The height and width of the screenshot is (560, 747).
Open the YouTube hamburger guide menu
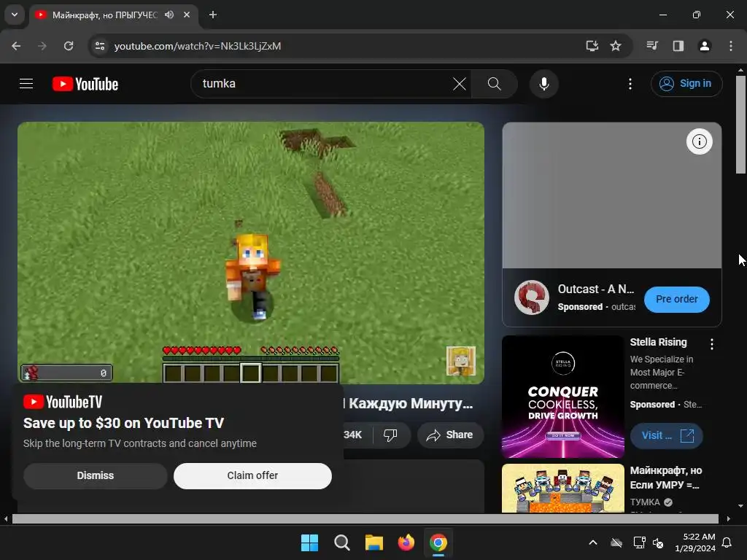tap(26, 84)
